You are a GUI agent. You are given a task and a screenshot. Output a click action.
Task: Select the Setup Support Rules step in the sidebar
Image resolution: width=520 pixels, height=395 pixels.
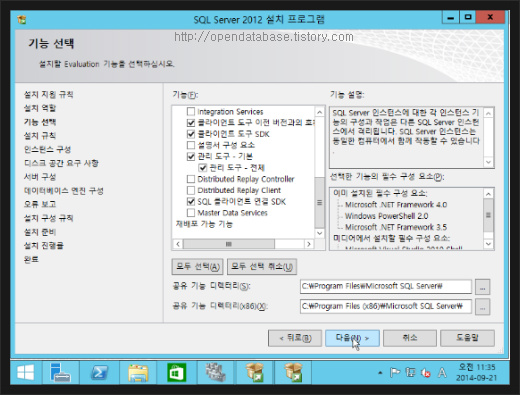click(x=48, y=95)
